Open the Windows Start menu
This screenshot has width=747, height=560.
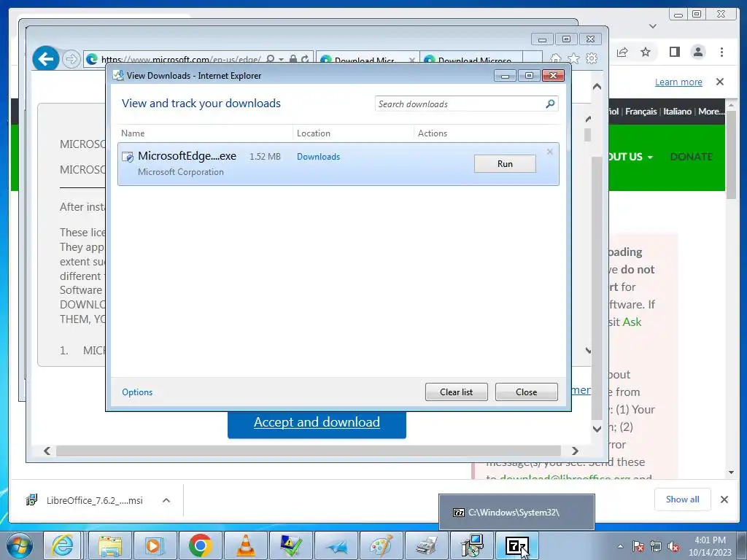[19, 545]
